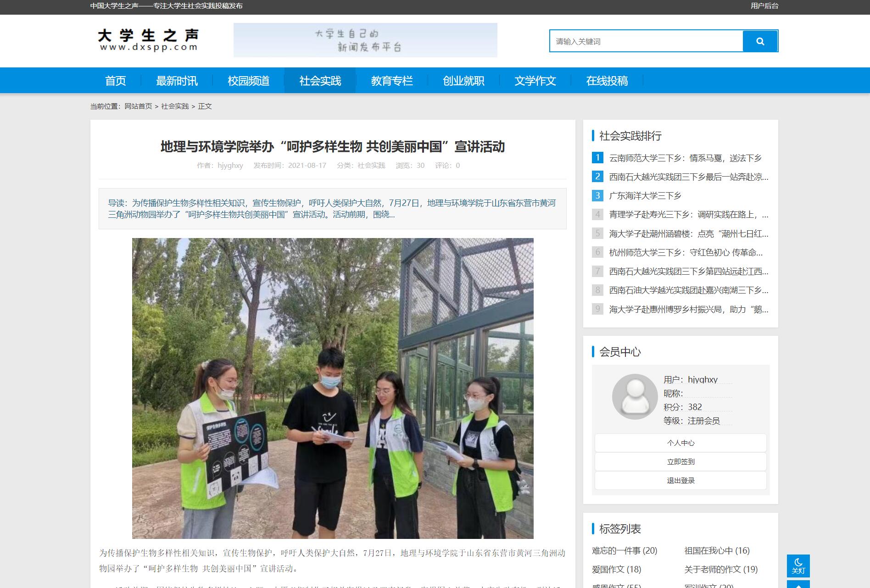
Task: Click the author name hjyghxy
Action: coord(230,166)
